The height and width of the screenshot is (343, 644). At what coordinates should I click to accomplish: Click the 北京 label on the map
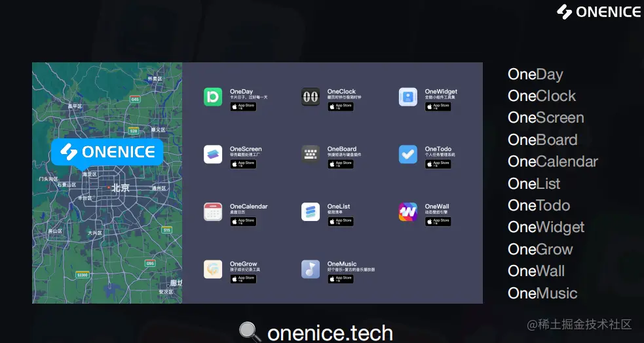(121, 188)
